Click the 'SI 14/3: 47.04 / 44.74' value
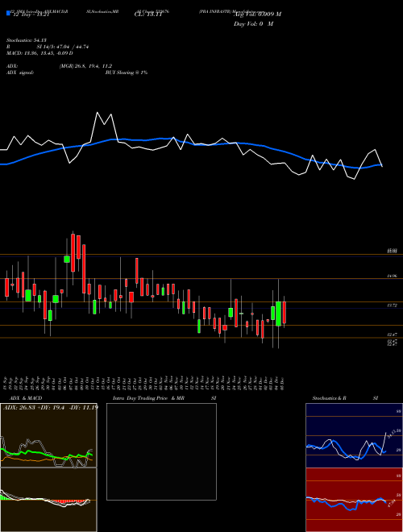The image size is (403, 532). point(63,47)
